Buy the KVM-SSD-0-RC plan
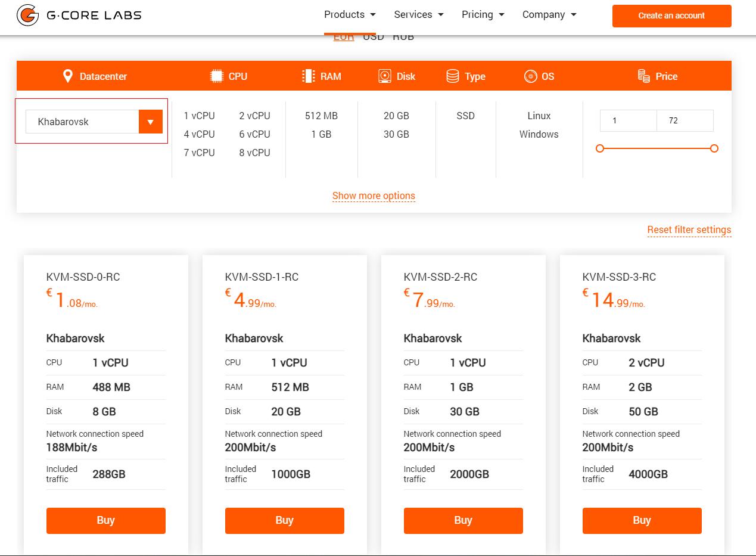756x556 pixels. click(106, 520)
